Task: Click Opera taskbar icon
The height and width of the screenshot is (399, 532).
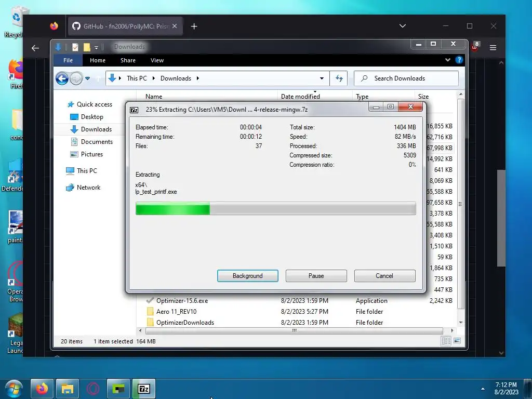Action: click(93, 389)
